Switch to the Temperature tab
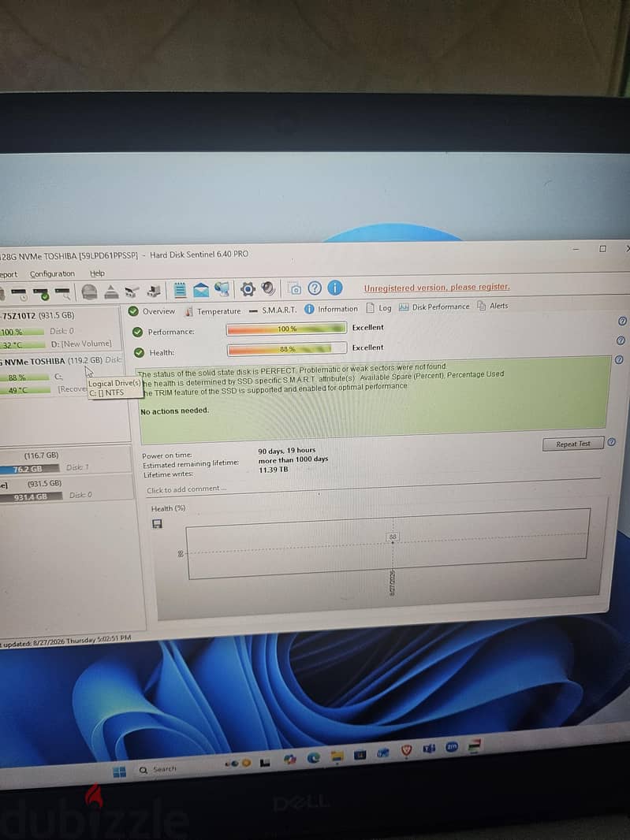630x840 pixels. [x=213, y=311]
